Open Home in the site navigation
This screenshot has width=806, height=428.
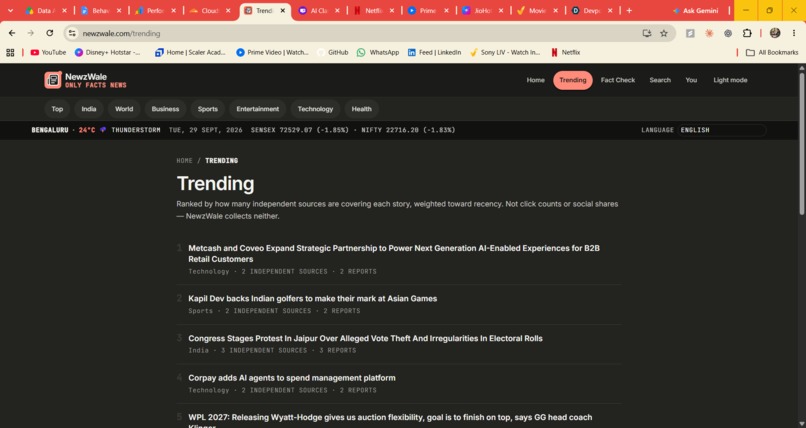click(535, 80)
